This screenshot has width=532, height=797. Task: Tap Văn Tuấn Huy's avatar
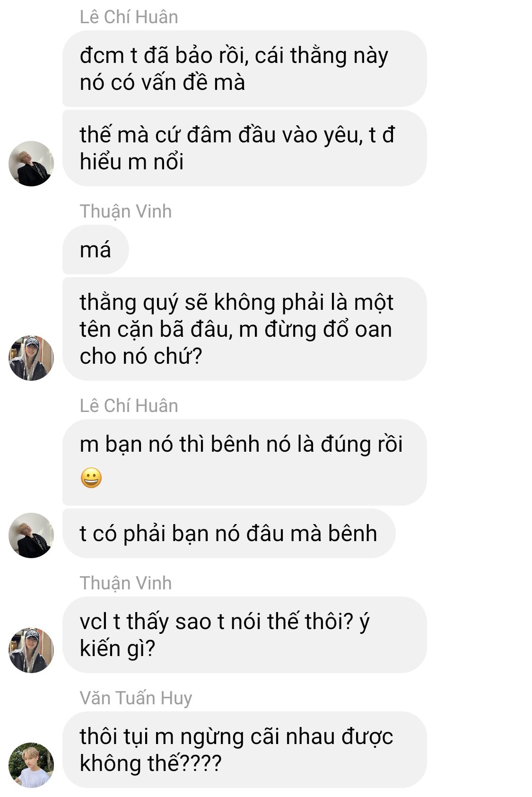pyautogui.click(x=31, y=765)
